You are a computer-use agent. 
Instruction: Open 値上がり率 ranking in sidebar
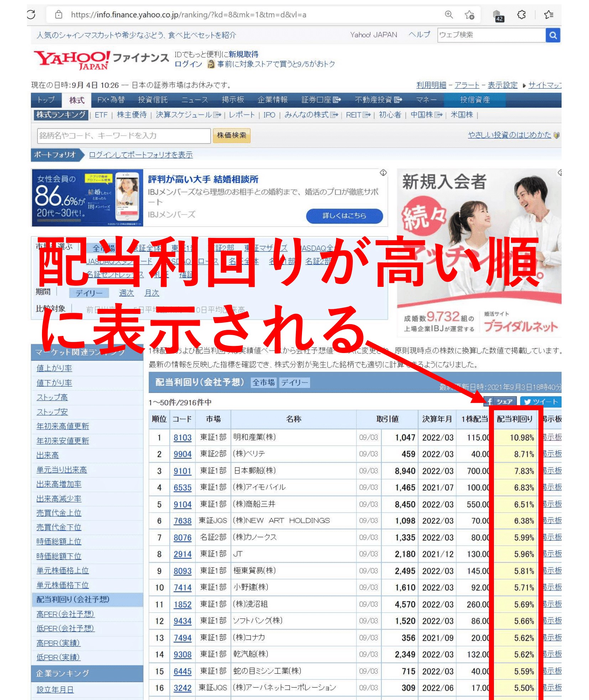point(54,368)
